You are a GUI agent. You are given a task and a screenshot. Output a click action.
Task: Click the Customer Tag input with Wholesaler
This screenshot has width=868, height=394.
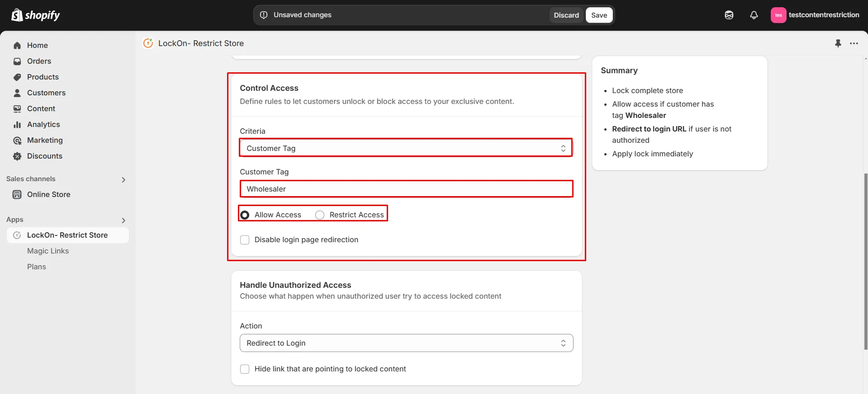(406, 189)
